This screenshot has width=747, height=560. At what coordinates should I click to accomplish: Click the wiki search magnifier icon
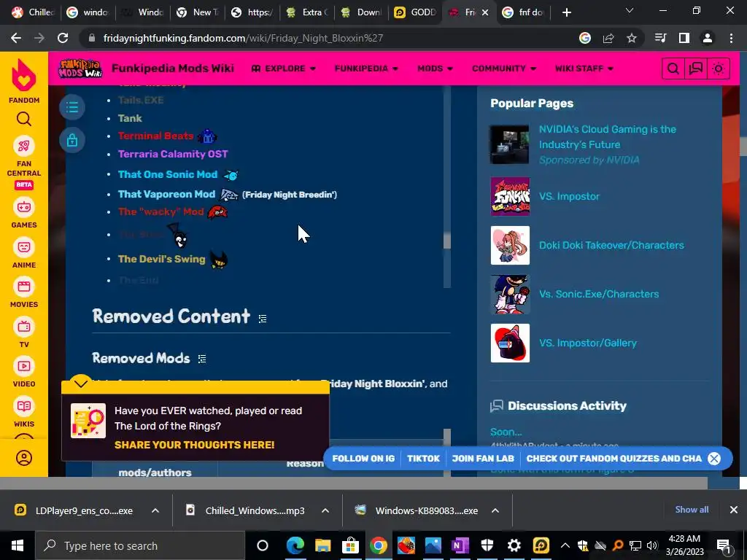pos(673,69)
